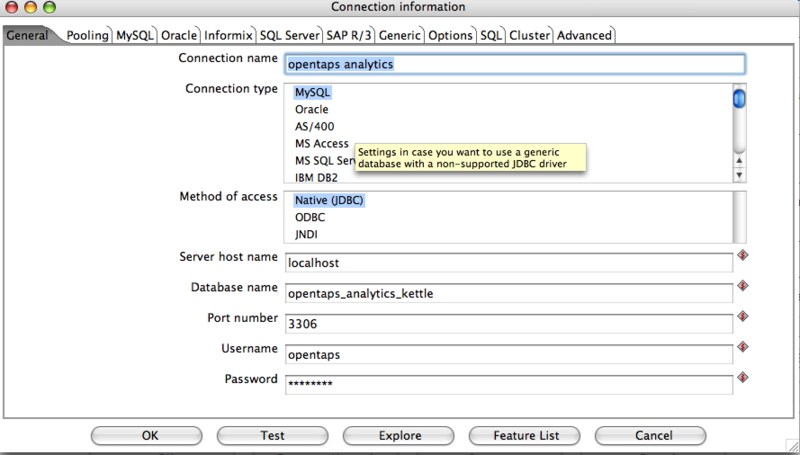Screen dimensions: 800x455
Task: Click variable icon beside Database name field
Action: click(x=743, y=286)
